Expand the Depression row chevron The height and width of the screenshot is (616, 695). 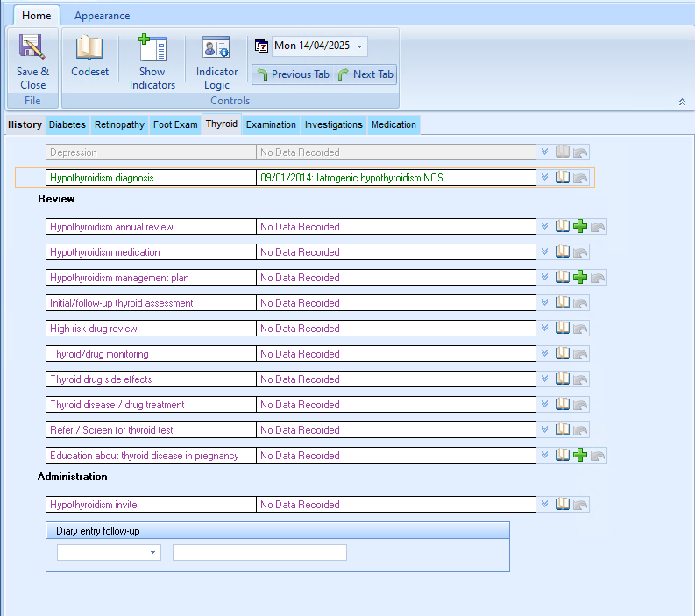(545, 152)
